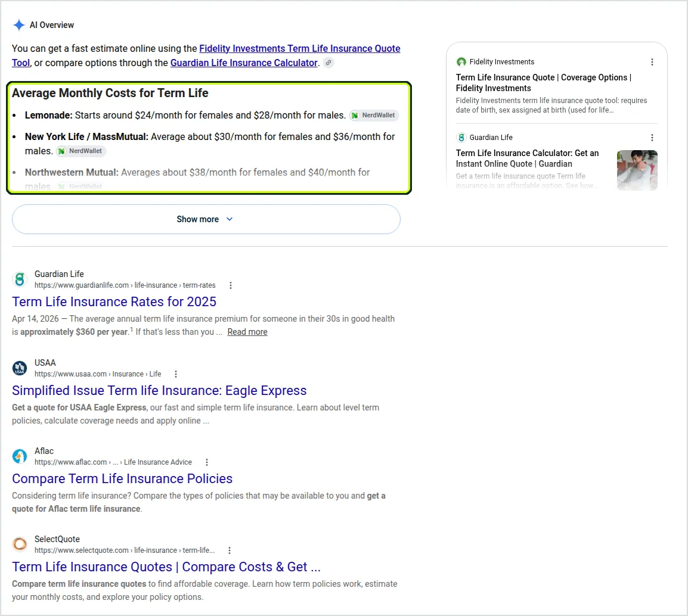
Task: Click Guardian Life favicon in search results
Action: (x=19, y=279)
